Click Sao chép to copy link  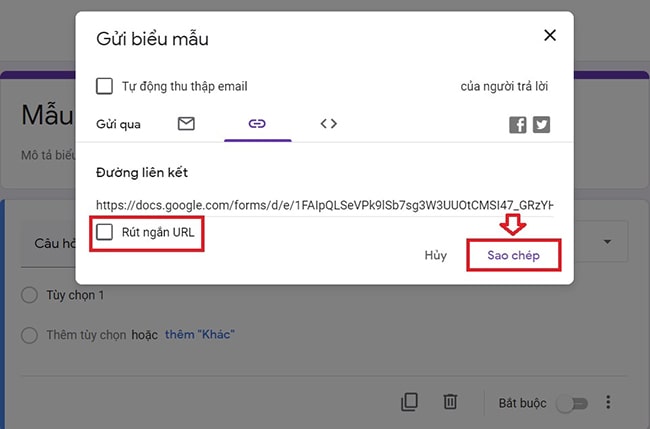click(513, 255)
